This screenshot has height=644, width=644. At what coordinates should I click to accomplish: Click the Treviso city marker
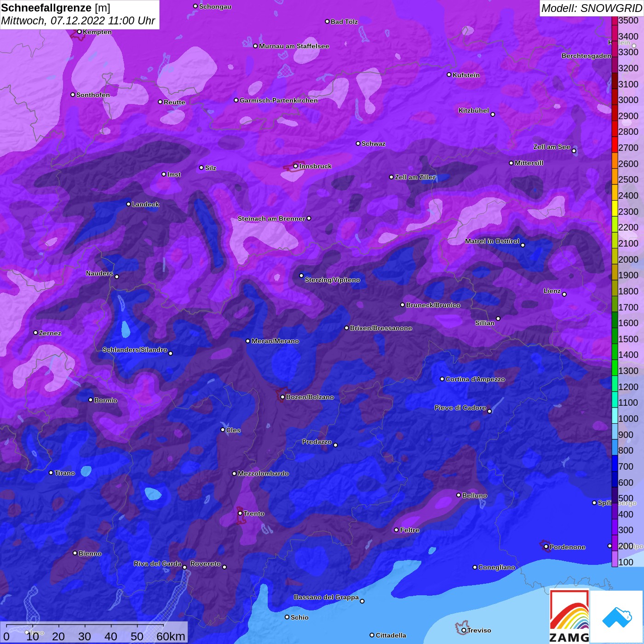coord(464,630)
